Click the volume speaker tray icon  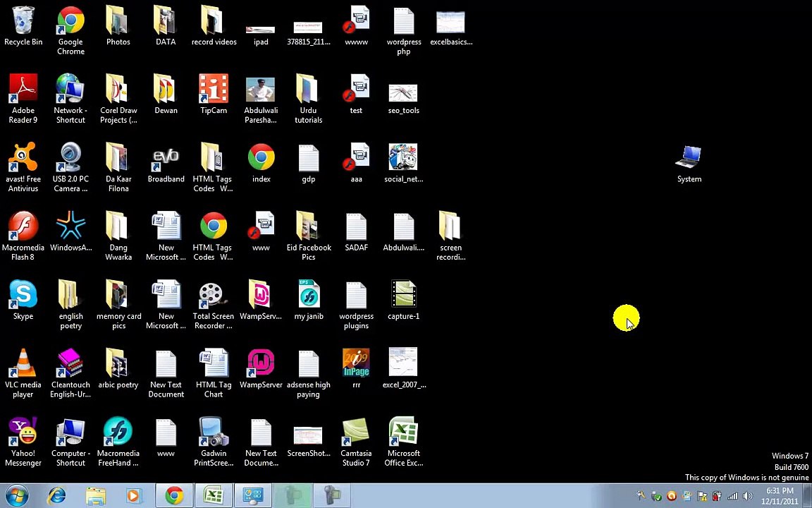click(x=747, y=496)
